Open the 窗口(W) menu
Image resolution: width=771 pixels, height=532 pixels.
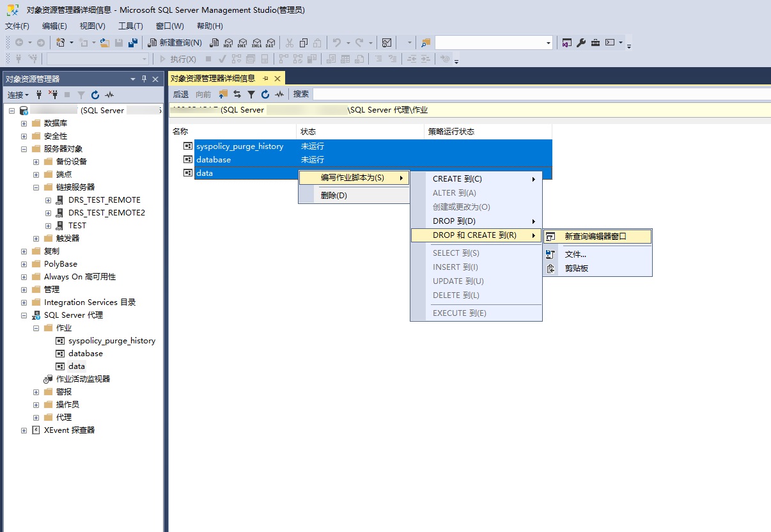[x=169, y=26]
